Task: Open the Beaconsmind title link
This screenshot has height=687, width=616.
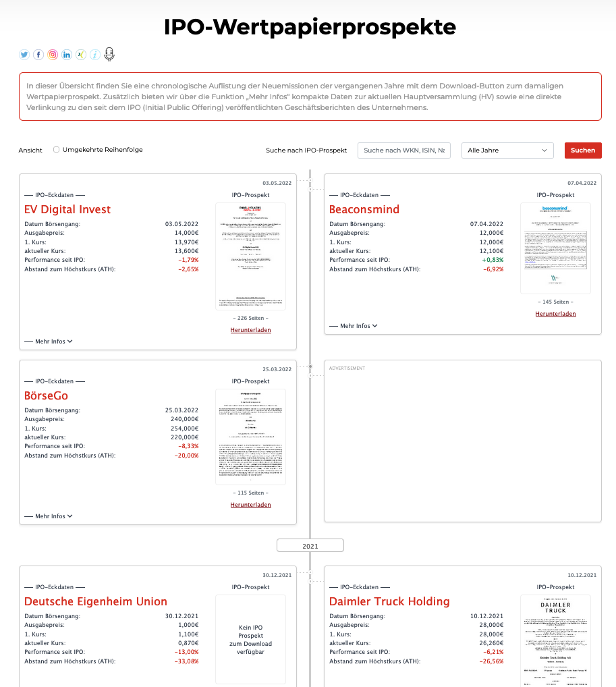Action: [x=364, y=209]
